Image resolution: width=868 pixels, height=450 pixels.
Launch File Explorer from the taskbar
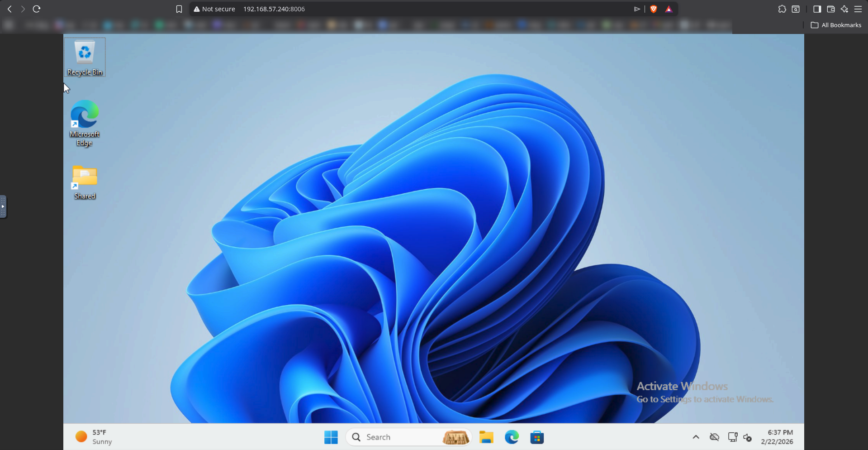click(x=486, y=437)
